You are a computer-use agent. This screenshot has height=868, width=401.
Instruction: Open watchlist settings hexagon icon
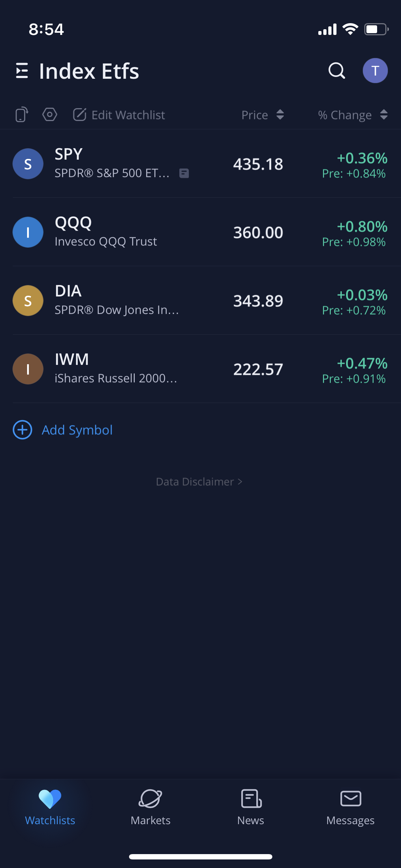[50, 115]
